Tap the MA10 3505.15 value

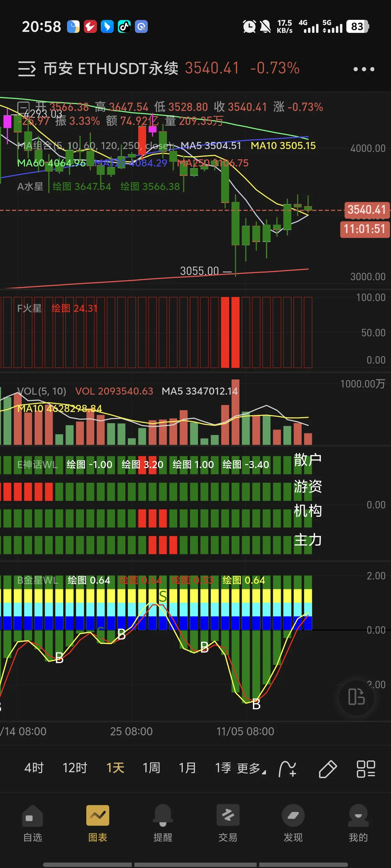[283, 146]
